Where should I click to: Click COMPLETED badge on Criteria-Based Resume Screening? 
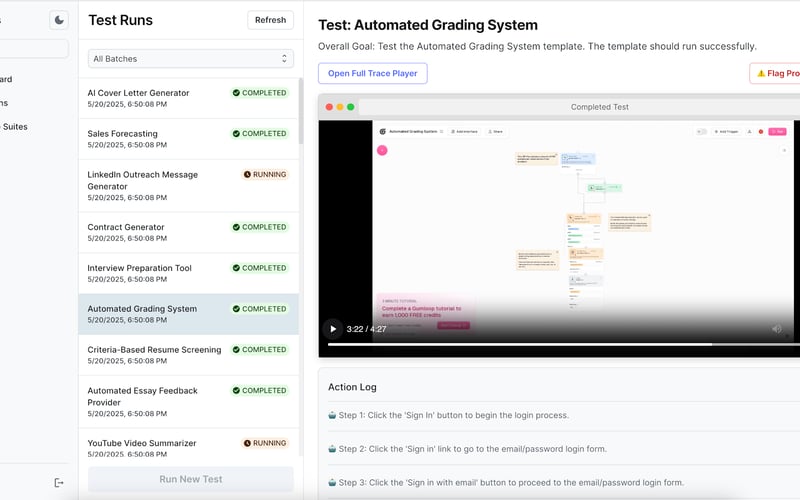260,349
